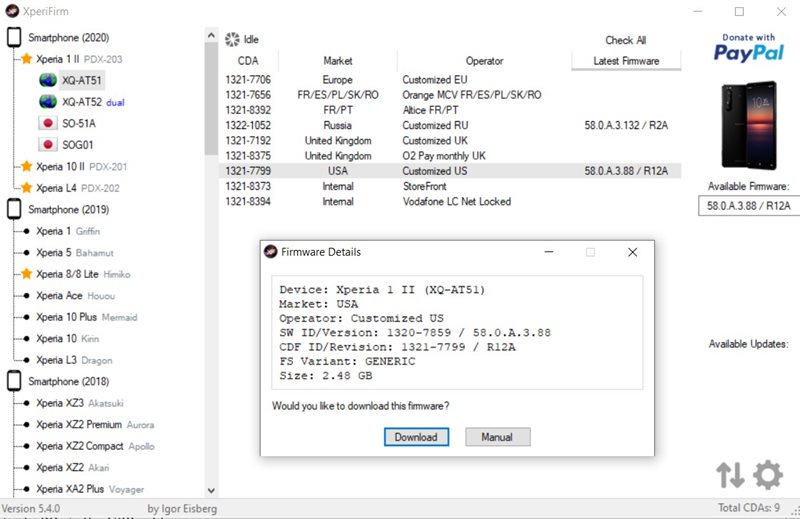
Task: Click the Donate with PayPal logo
Action: point(748,47)
